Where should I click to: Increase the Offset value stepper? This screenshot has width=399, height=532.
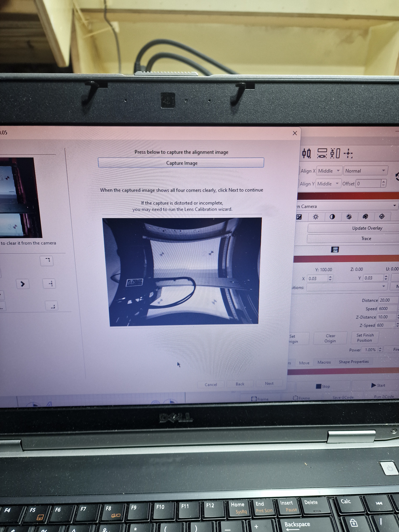click(383, 182)
